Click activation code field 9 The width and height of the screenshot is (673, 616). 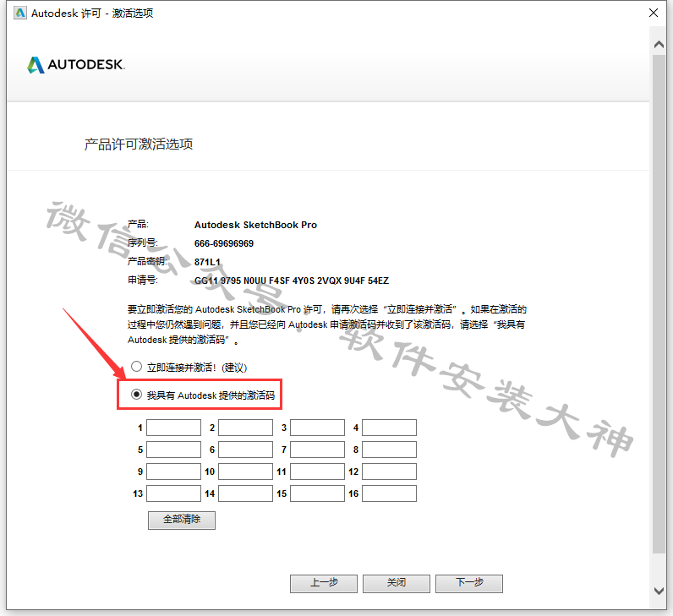(174, 472)
